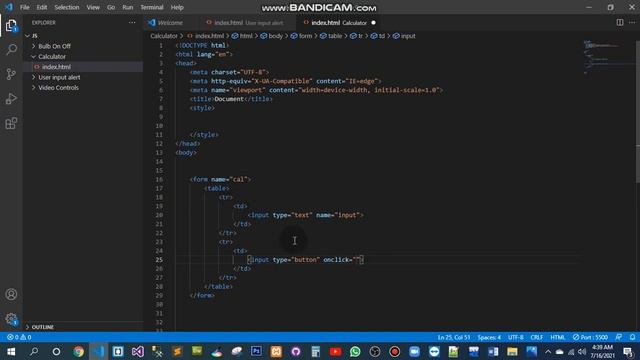Expand the Video Controls folder

click(x=58, y=88)
